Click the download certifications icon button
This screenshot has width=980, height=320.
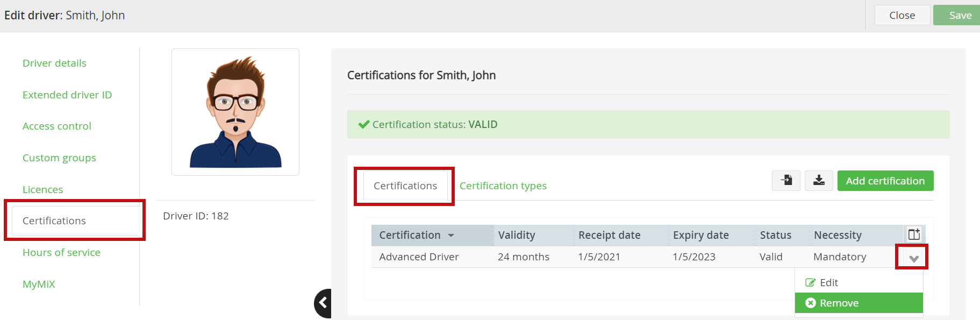819,181
